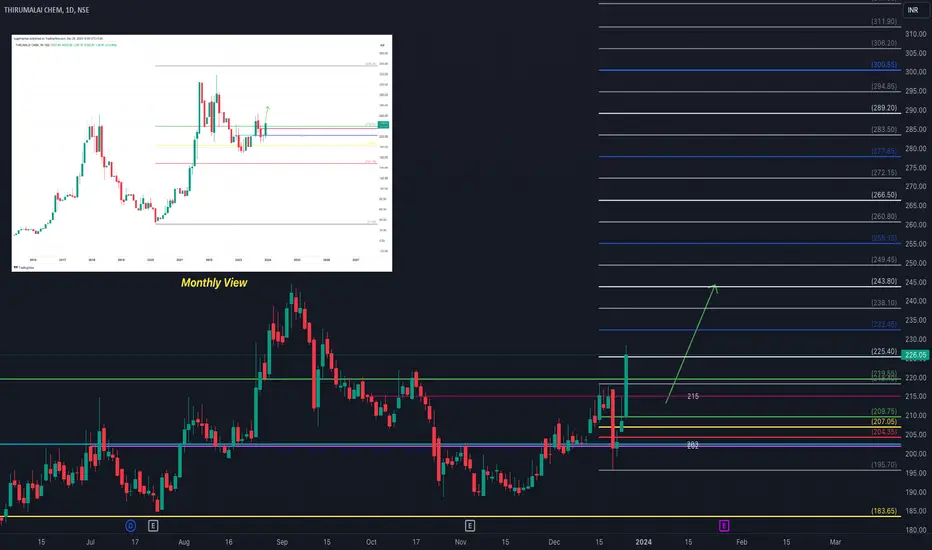Click the THIRUMALAI CHEM, 1D, NSE chart title
932x550 pixels.
46,10
